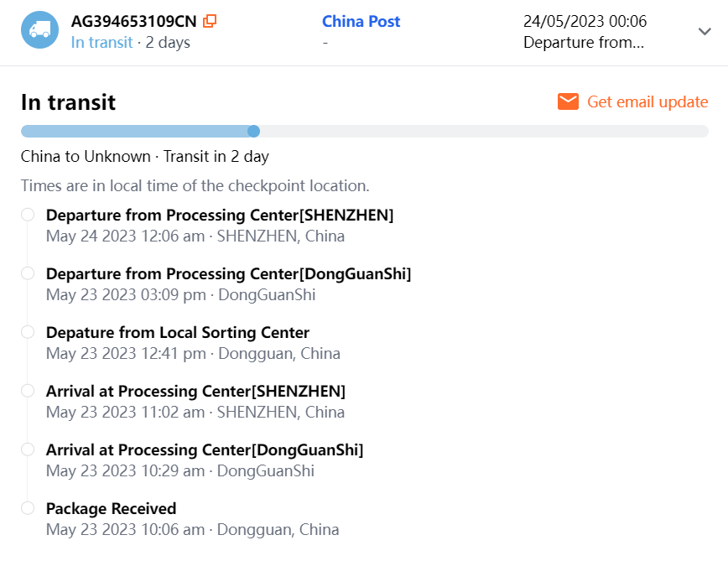The image size is (728, 561).
Task: Click the orange email envelope icon
Action: coord(568,101)
